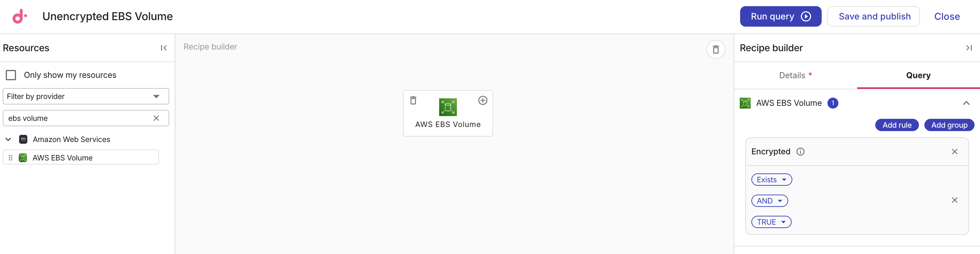Click the Run query button
This screenshot has height=254, width=980.
pos(780,16)
